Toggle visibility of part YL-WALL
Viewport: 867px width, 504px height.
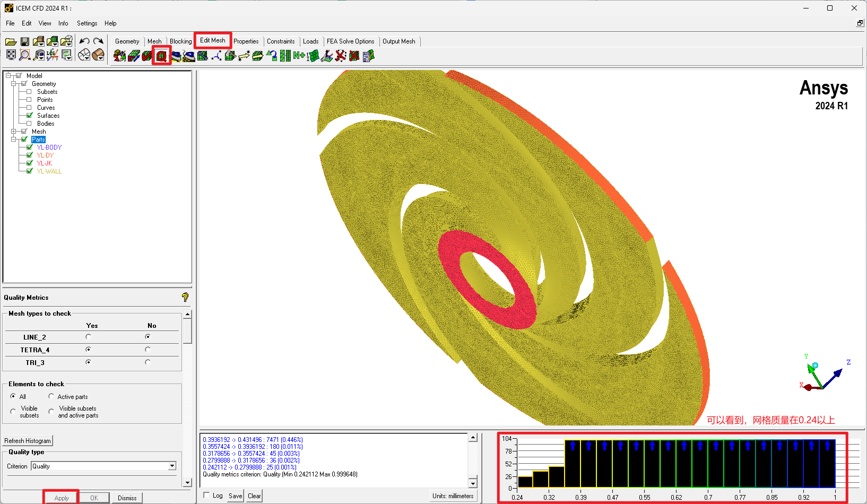click(x=30, y=171)
